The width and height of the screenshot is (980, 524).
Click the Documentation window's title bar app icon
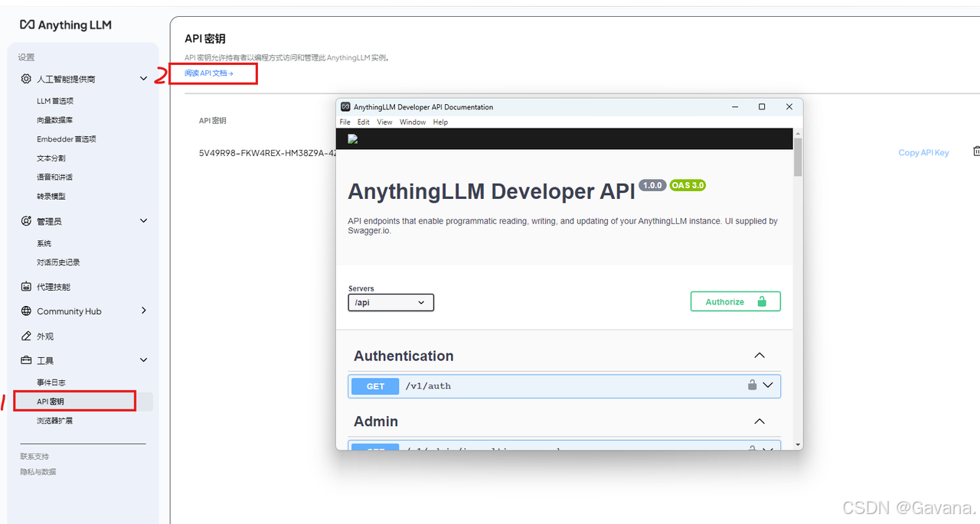click(346, 107)
